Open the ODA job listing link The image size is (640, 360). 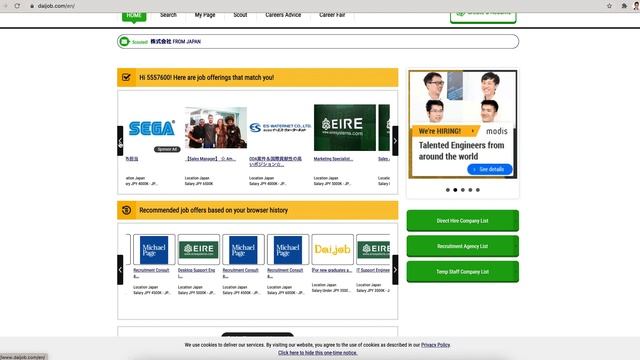tap(275, 161)
